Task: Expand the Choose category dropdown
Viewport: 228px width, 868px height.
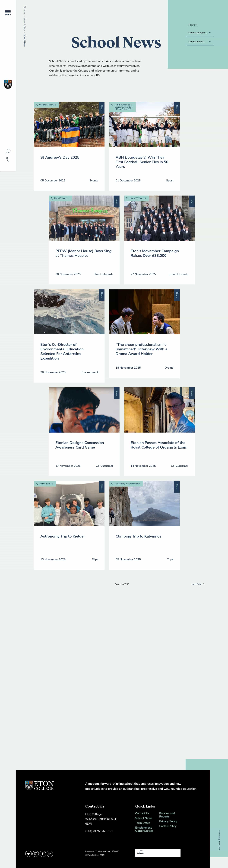Action: click(200, 32)
